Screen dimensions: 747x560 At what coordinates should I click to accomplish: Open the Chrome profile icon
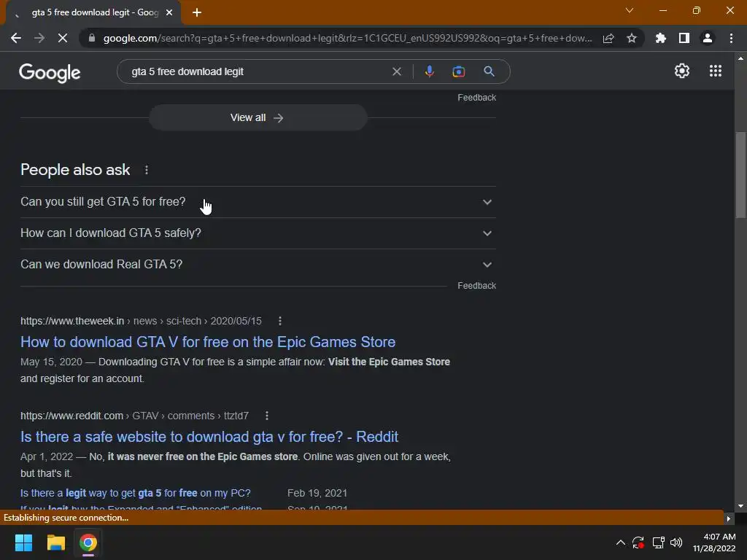click(708, 38)
